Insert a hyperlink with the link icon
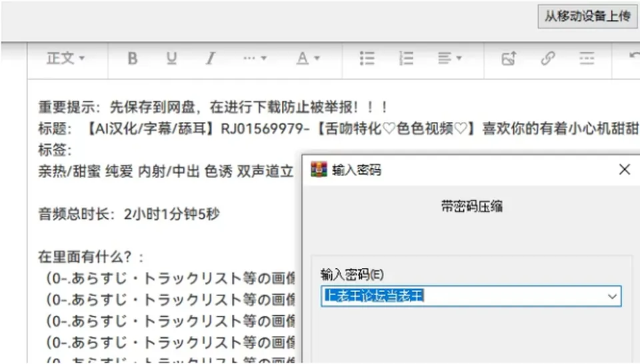 coord(548,59)
